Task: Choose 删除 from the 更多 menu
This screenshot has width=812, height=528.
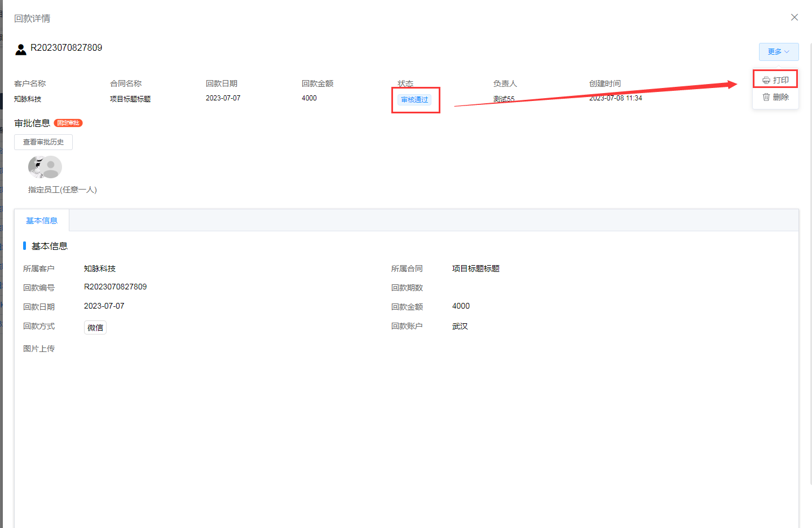Action: click(775, 97)
